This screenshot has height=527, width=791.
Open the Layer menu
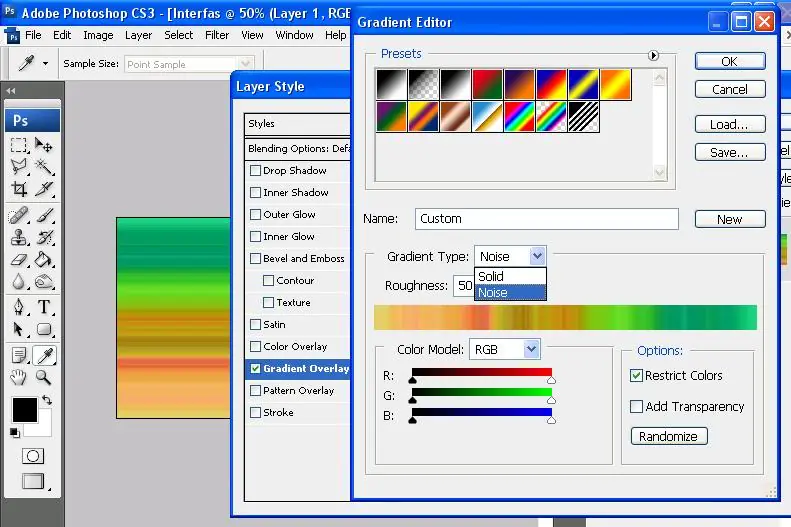pos(138,35)
